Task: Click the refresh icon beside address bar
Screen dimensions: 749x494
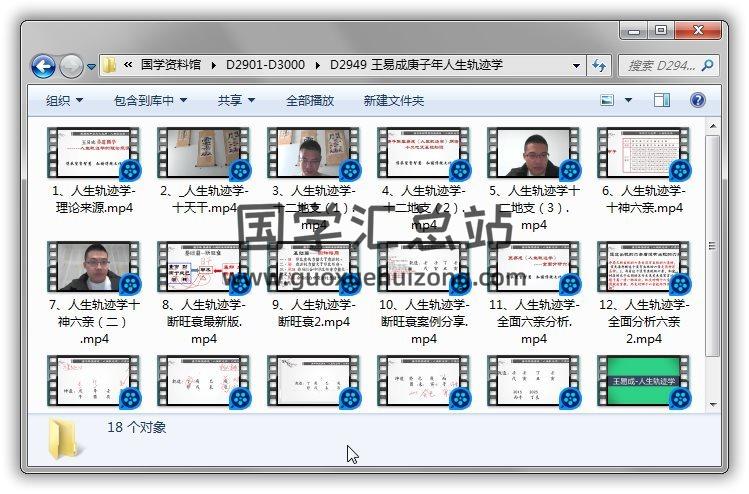Action: point(599,65)
